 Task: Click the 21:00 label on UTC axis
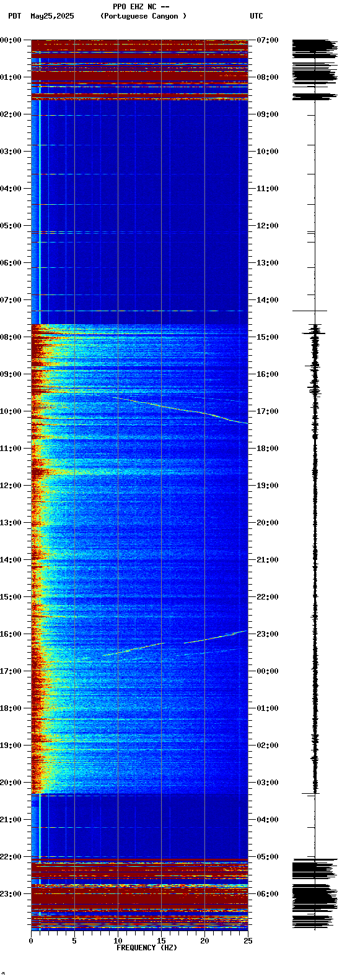click(x=268, y=560)
